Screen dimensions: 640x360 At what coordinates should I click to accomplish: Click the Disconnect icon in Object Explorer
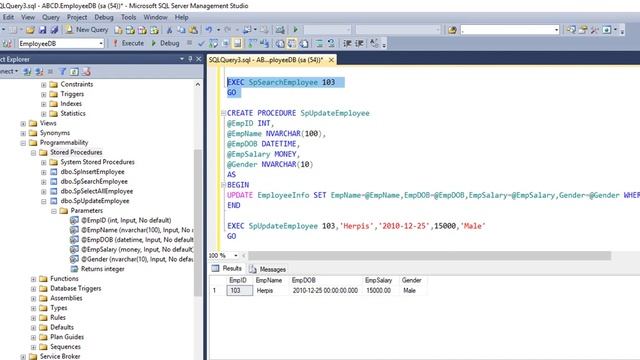click(39, 71)
